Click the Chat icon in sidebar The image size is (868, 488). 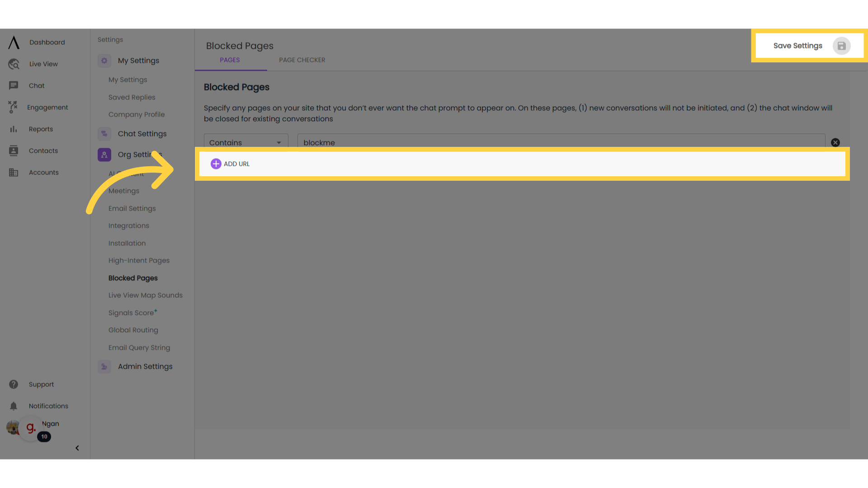[x=13, y=85]
